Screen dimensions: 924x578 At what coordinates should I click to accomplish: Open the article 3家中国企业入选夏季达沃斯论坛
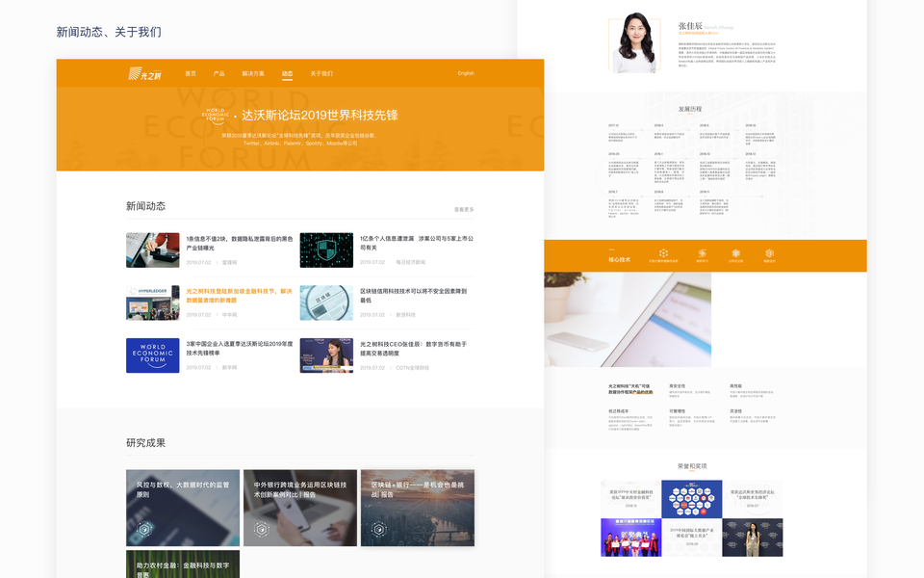(x=240, y=348)
